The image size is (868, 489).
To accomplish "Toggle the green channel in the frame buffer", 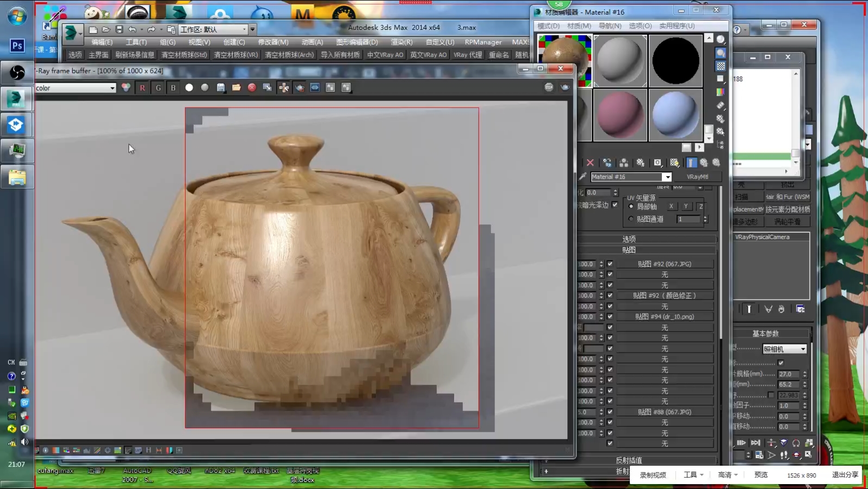I will coord(158,87).
